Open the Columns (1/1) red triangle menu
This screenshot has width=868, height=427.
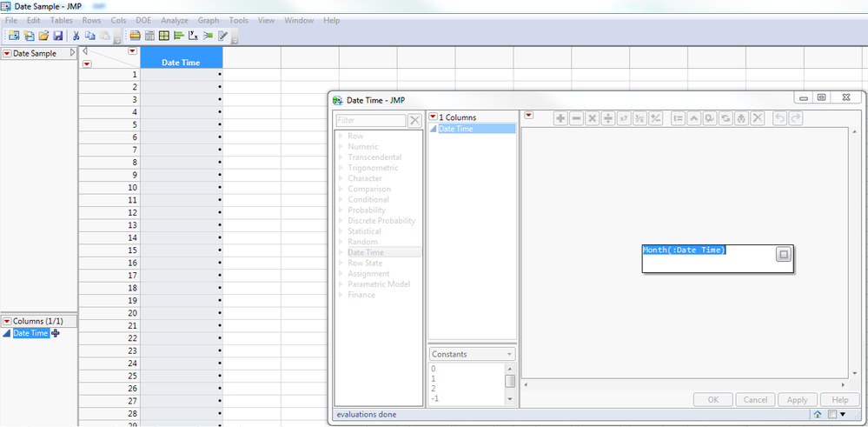coord(7,321)
